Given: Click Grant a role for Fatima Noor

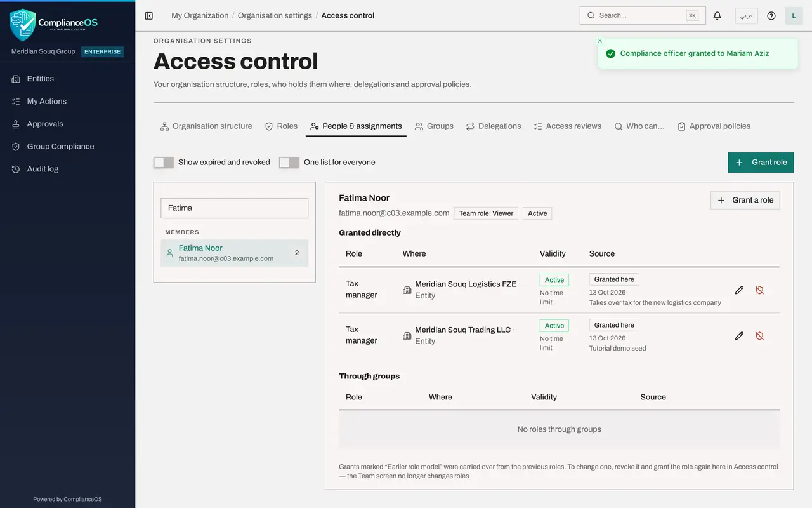Looking at the screenshot, I should tap(745, 200).
